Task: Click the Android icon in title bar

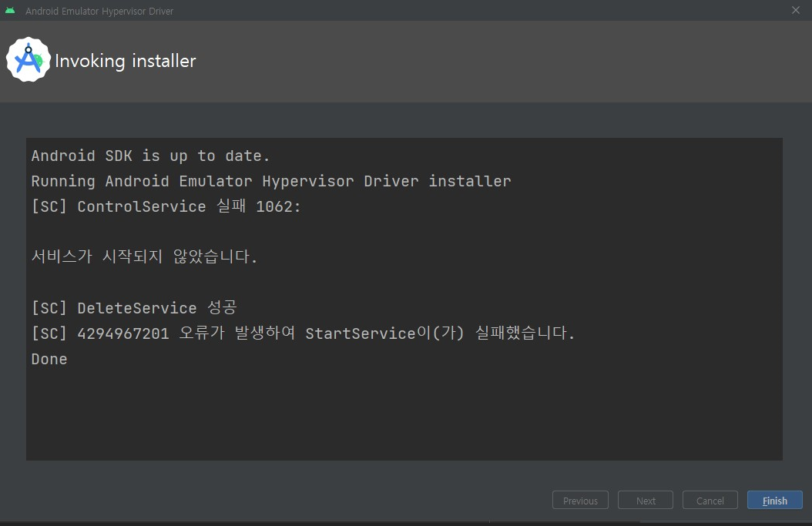Action: pos(10,10)
